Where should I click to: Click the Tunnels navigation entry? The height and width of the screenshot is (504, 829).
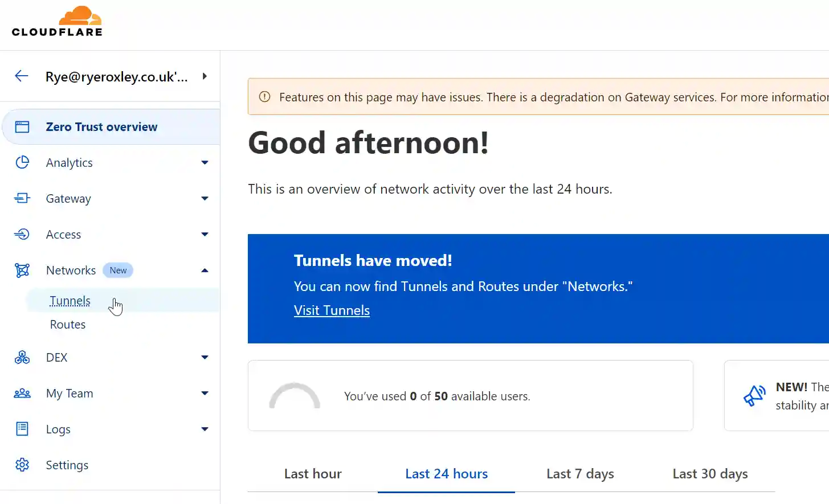pyautogui.click(x=70, y=301)
